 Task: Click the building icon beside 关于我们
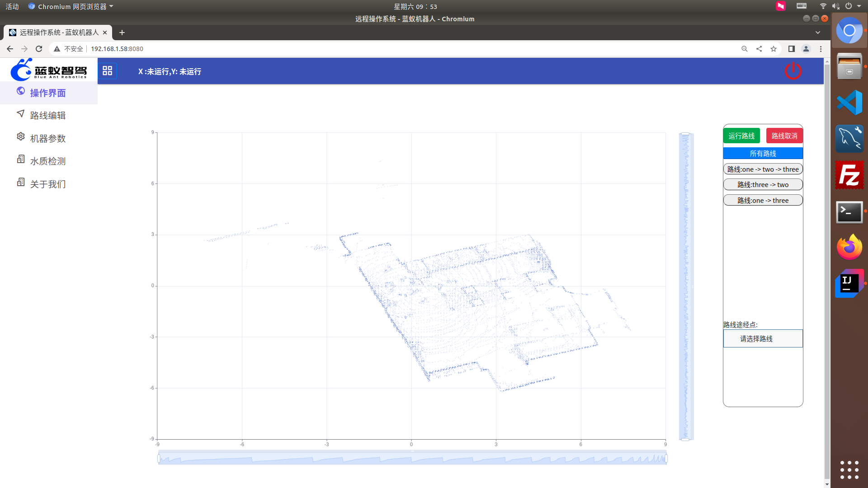click(x=21, y=183)
